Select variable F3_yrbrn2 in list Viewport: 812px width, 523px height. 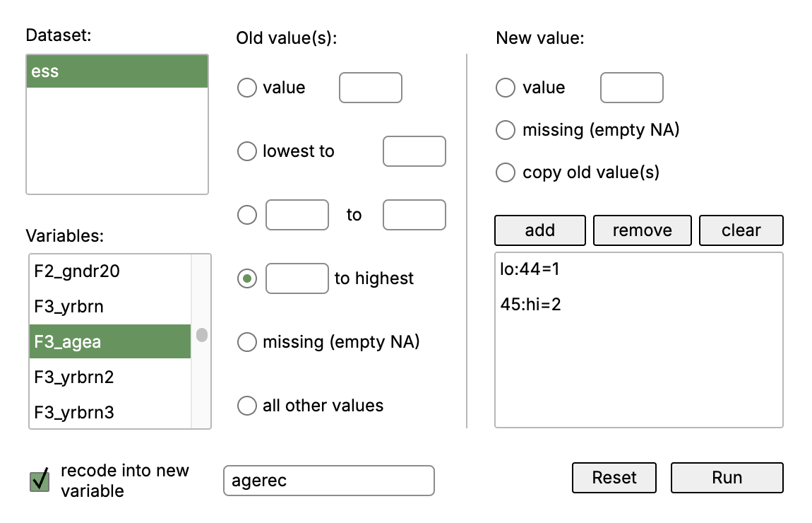(x=109, y=377)
